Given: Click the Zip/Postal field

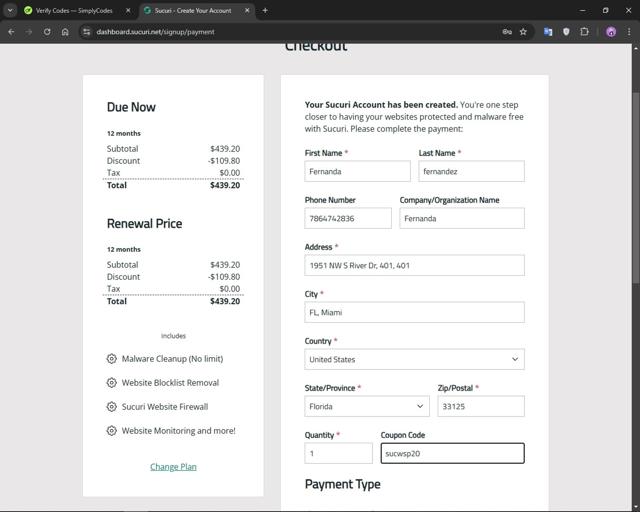Looking at the screenshot, I should tap(481, 406).
